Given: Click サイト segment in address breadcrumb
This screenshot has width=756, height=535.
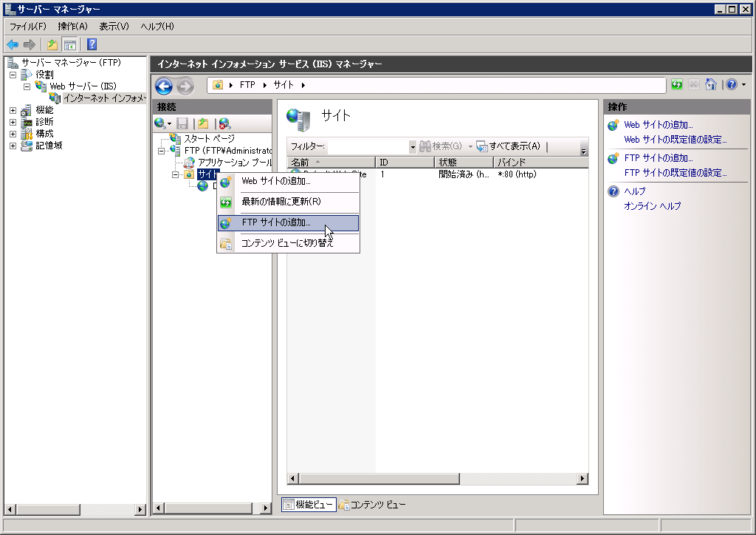Looking at the screenshot, I should click(283, 85).
